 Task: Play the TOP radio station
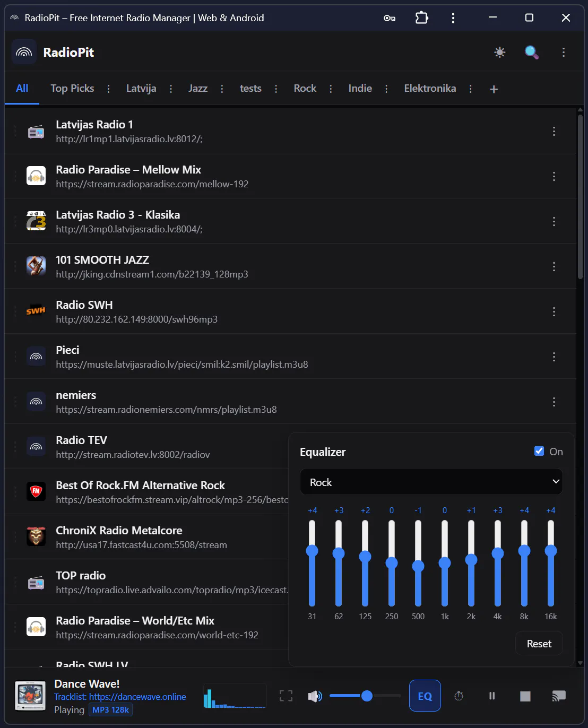[146, 582]
